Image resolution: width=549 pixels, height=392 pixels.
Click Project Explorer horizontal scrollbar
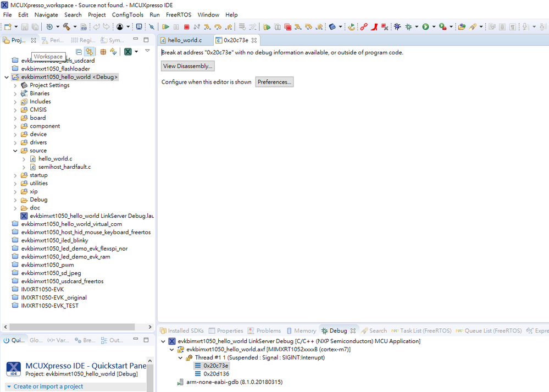[72, 327]
